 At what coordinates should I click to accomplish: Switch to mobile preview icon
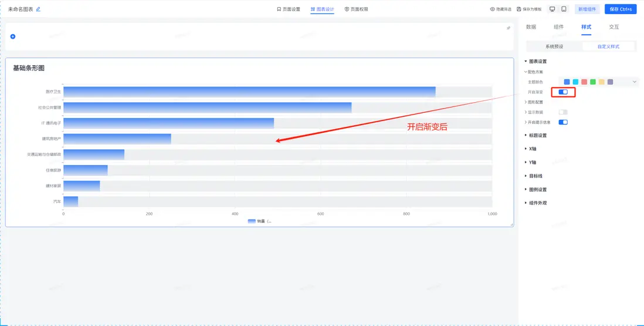(x=564, y=9)
